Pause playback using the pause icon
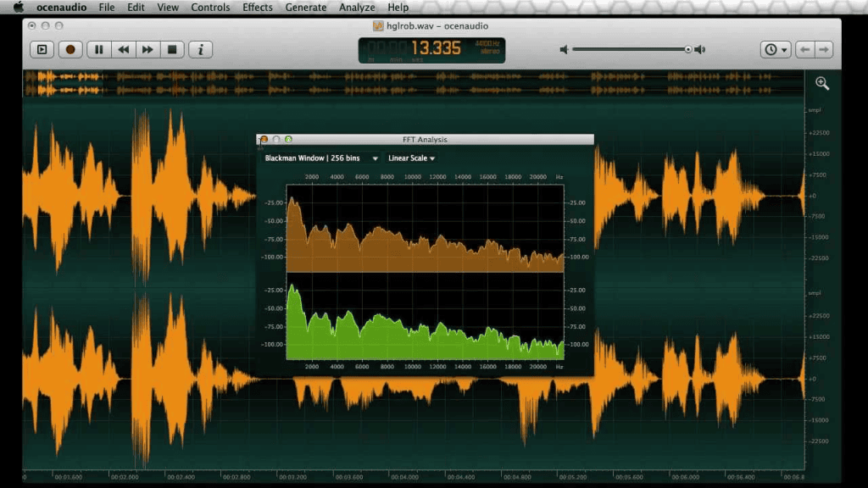Screen dimensions: 868x488 tap(97, 49)
